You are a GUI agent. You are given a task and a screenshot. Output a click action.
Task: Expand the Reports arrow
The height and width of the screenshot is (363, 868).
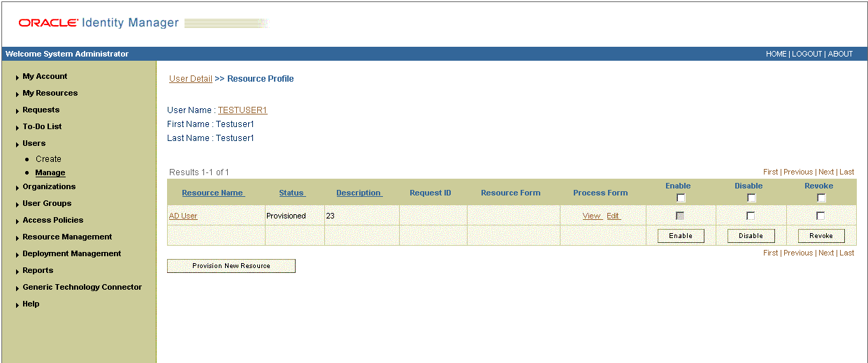pos(17,272)
